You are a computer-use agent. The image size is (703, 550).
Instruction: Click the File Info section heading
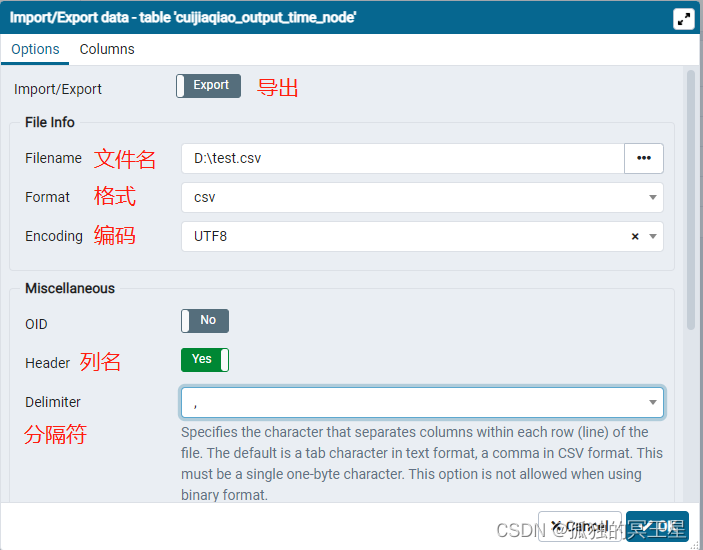pyautogui.click(x=50, y=122)
